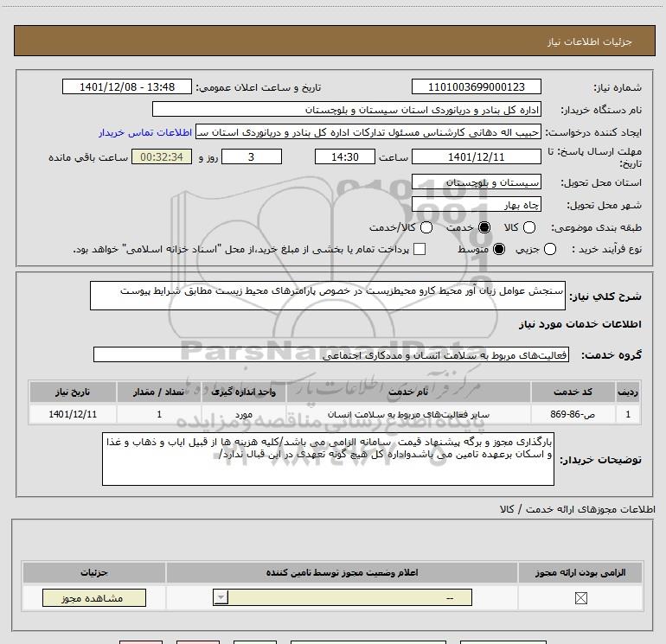Select the خدمت radio button
The width and height of the screenshot is (666, 644).
483,227
